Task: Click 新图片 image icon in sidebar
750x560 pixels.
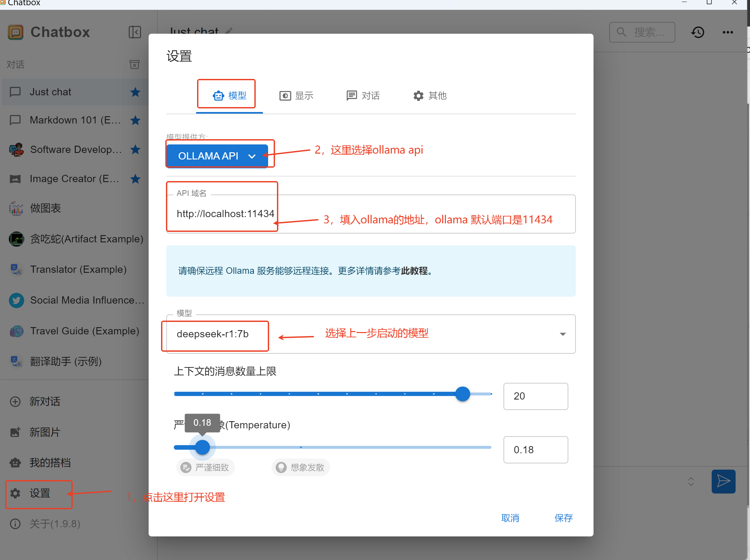Action: (15, 432)
